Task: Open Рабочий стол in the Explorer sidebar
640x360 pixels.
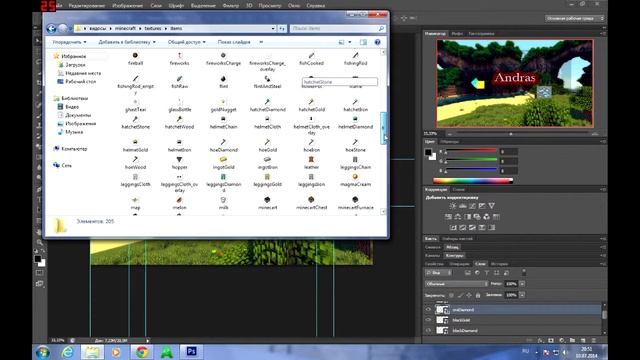Action: (x=80, y=82)
